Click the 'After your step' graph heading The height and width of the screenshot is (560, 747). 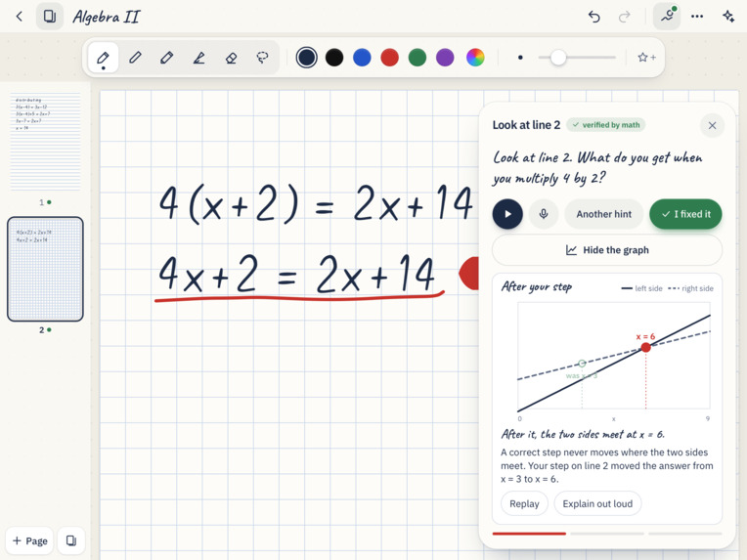pyautogui.click(x=537, y=287)
